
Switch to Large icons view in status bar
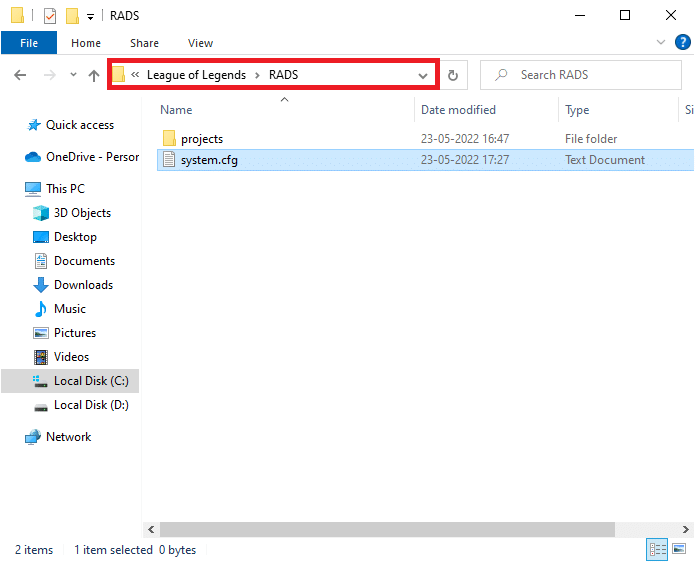[679, 550]
